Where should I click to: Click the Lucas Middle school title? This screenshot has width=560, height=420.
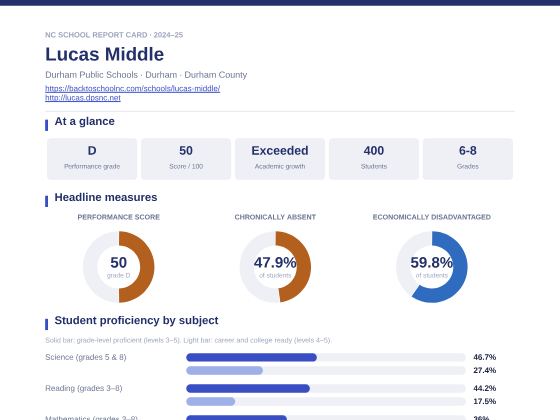pyautogui.click(x=105, y=54)
